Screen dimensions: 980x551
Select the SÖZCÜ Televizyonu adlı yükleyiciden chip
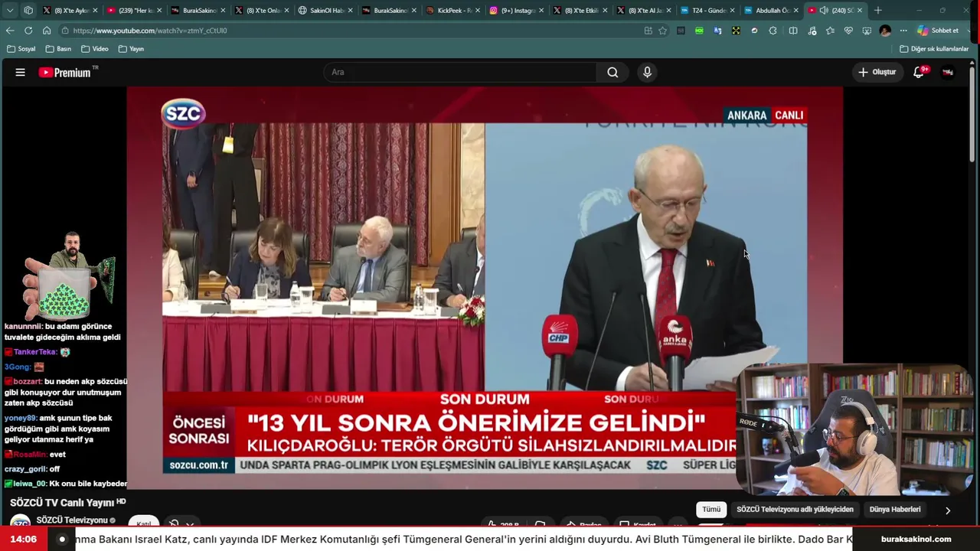click(795, 510)
